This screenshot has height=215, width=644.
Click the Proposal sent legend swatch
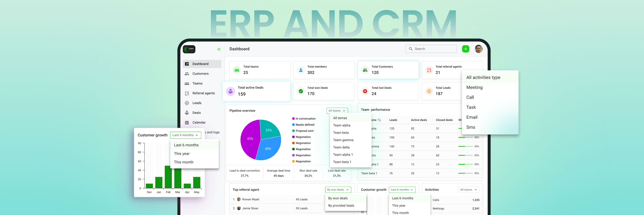[294, 131]
